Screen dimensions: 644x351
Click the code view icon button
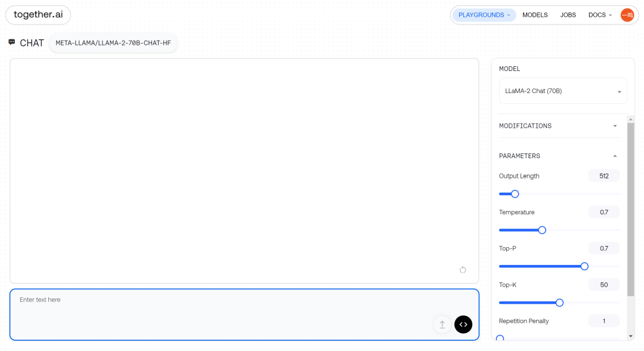pos(463,324)
